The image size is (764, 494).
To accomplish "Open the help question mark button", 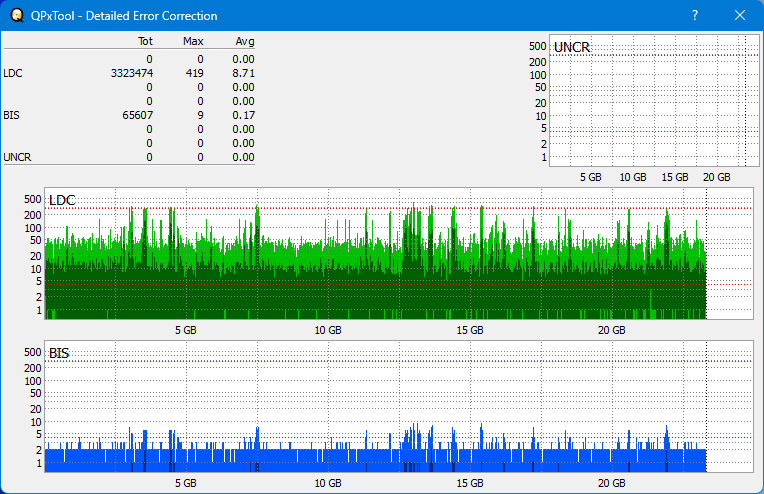I will point(695,16).
